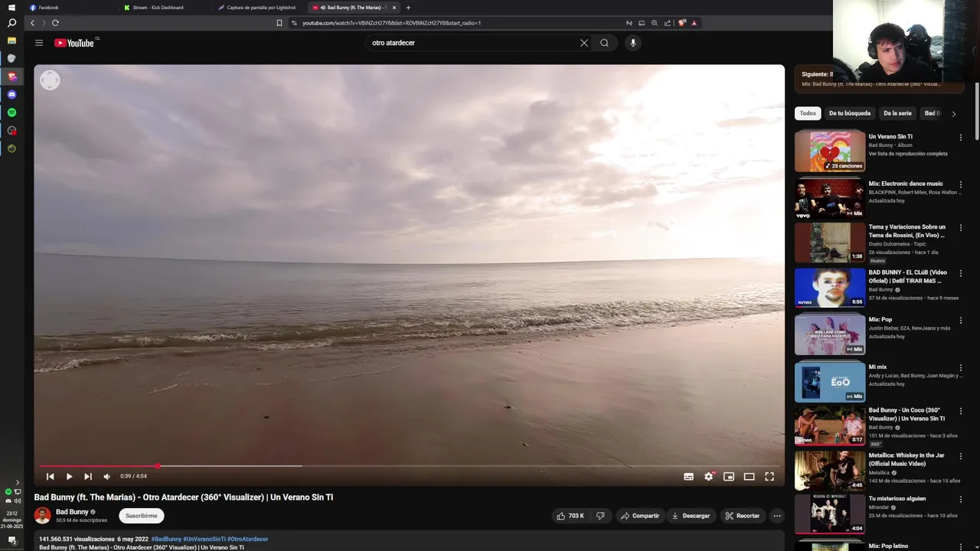This screenshot has height=551, width=980.
Task: Enable theater mode view
Action: pyautogui.click(x=749, y=476)
